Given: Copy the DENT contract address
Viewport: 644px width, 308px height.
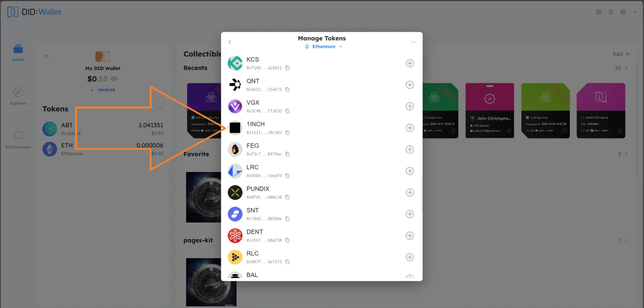Looking at the screenshot, I should coord(287,240).
